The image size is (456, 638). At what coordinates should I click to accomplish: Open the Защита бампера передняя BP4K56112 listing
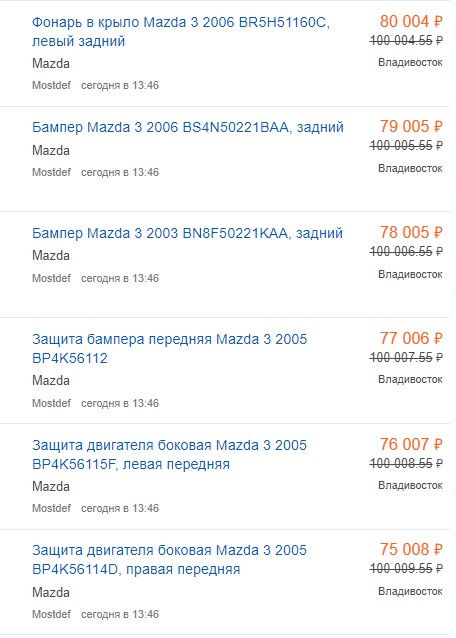click(x=169, y=348)
